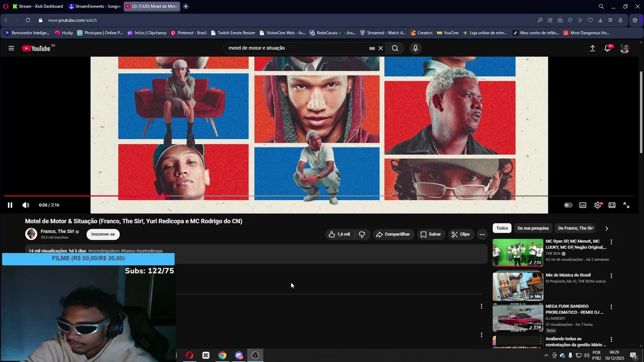Viewport: 644px width, 362px height.
Task: Dislike the video
Action: click(x=362, y=234)
